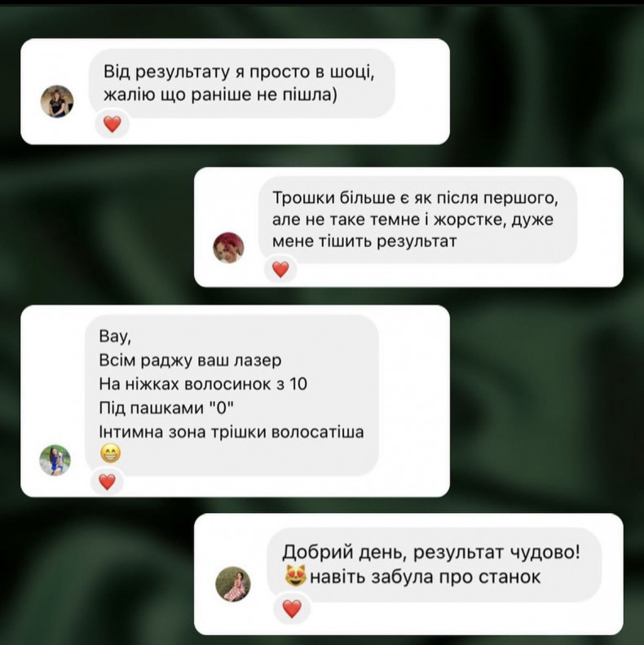Viewport: 644px width, 645px height.
Task: Click line 'Інтимна зона трішки волосатіша'
Action: (232, 432)
